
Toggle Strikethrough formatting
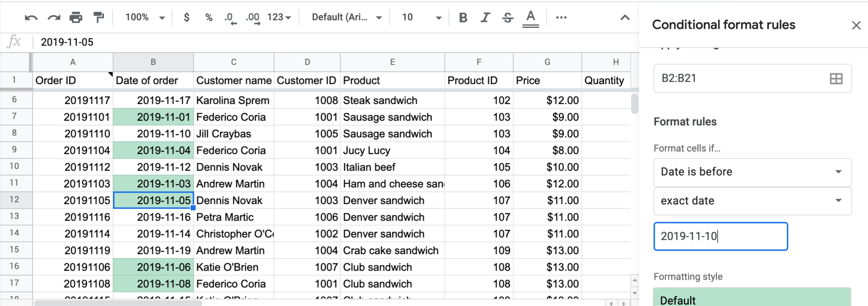(x=507, y=17)
